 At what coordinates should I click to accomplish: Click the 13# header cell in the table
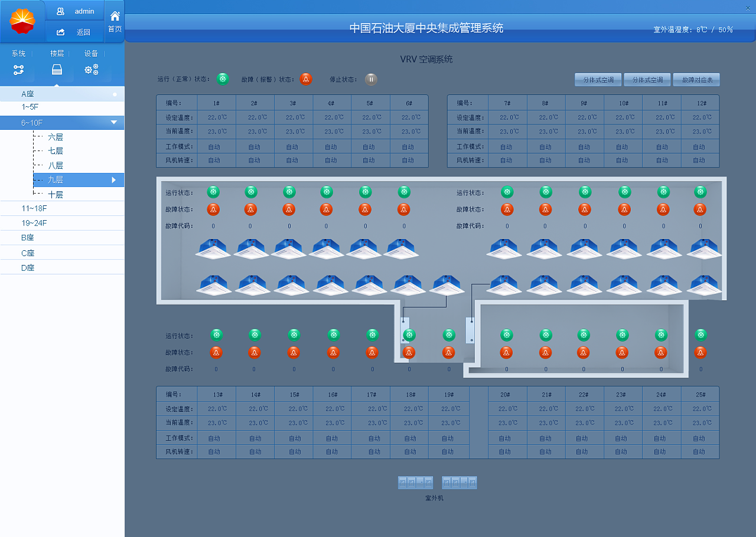[217, 394]
